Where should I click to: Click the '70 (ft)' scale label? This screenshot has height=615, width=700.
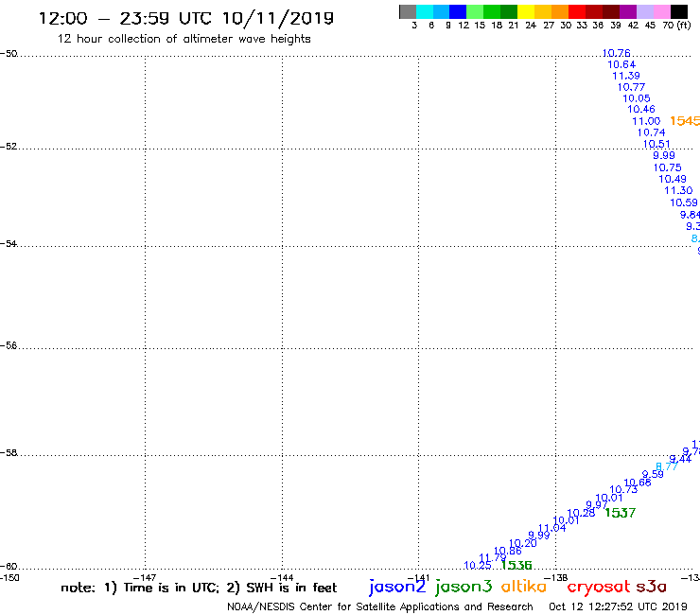676,26
